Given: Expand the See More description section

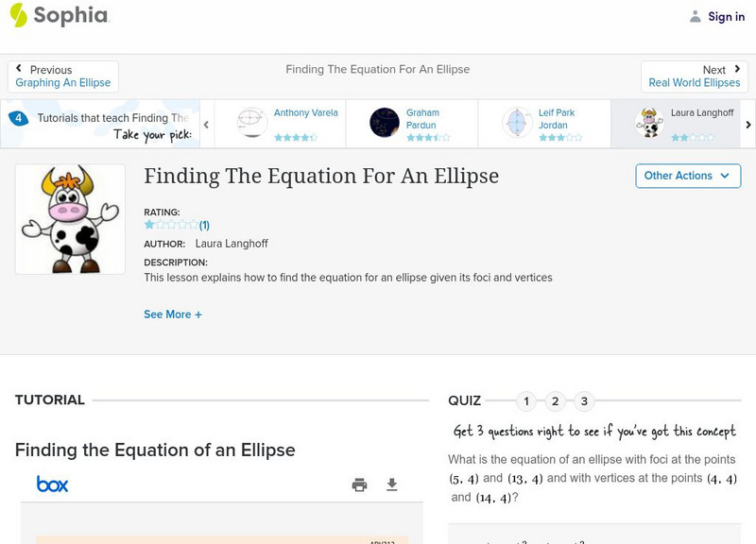Looking at the screenshot, I should 173,314.
